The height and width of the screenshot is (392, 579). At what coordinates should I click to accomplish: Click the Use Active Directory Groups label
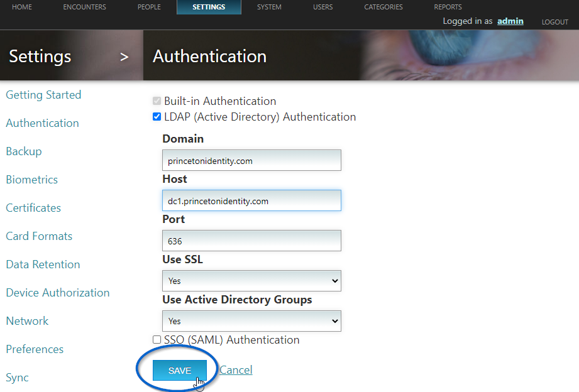click(237, 300)
